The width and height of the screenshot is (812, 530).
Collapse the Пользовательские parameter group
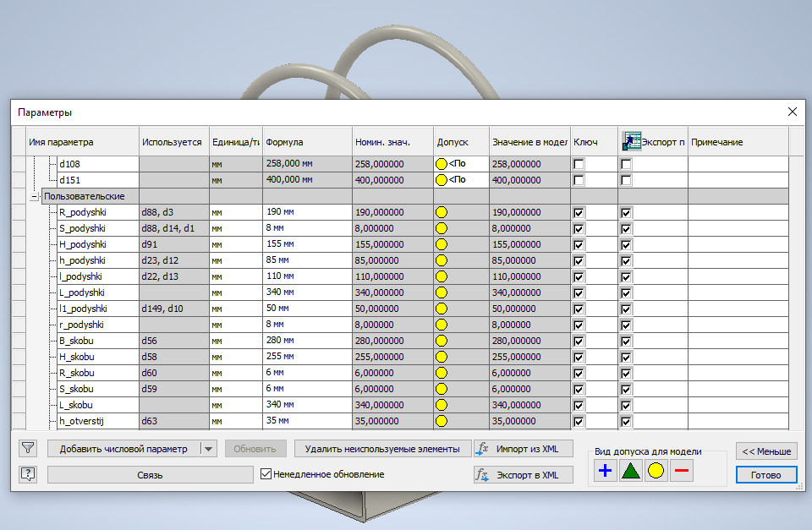pos(35,196)
